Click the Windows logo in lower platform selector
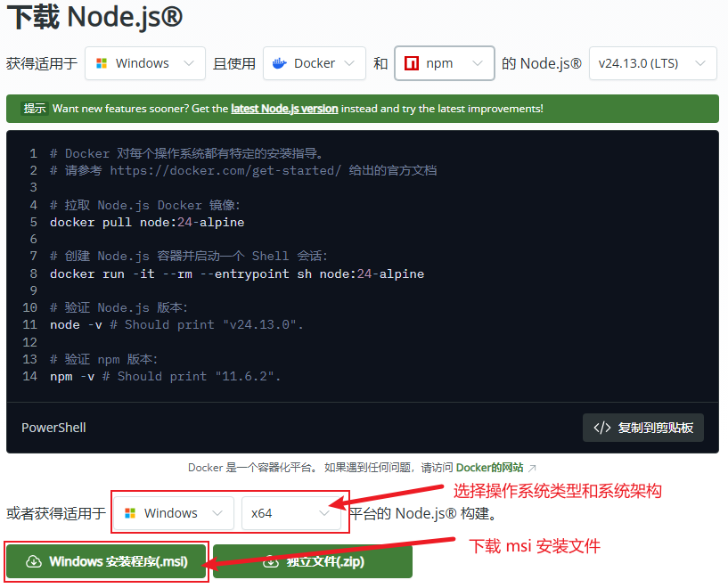 click(130, 513)
